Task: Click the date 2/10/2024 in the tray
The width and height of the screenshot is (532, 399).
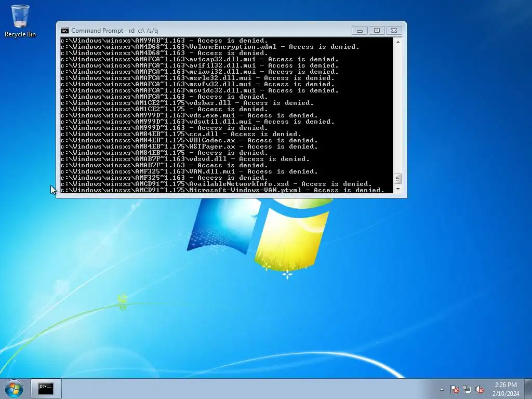Action: (506, 394)
